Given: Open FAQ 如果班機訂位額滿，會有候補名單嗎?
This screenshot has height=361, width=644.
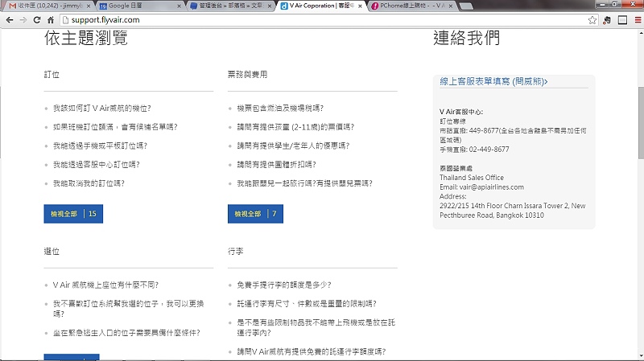Looking at the screenshot, I should (115, 127).
